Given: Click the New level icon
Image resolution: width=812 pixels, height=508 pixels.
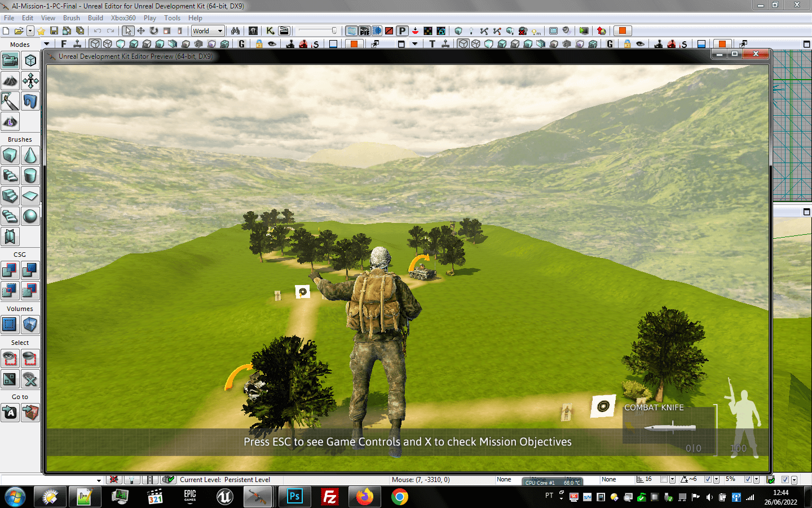Looking at the screenshot, I should point(6,31).
